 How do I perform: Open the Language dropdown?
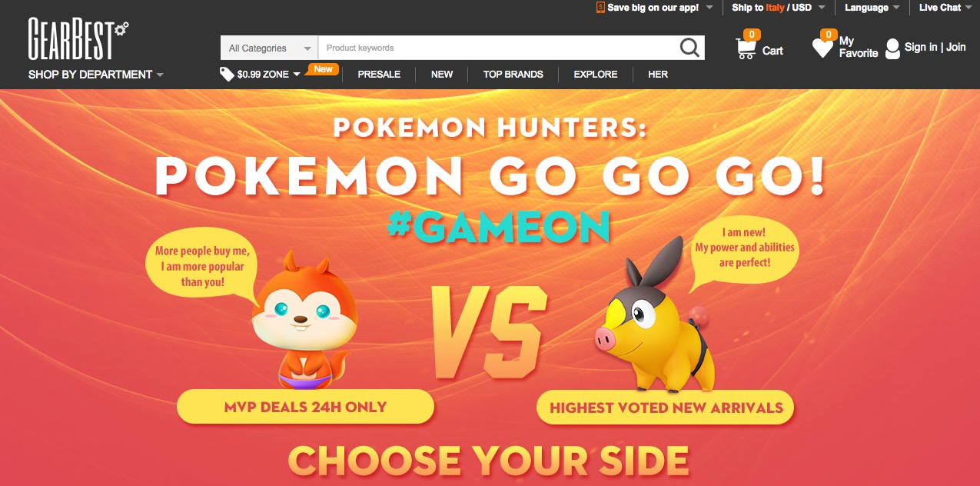[x=872, y=8]
